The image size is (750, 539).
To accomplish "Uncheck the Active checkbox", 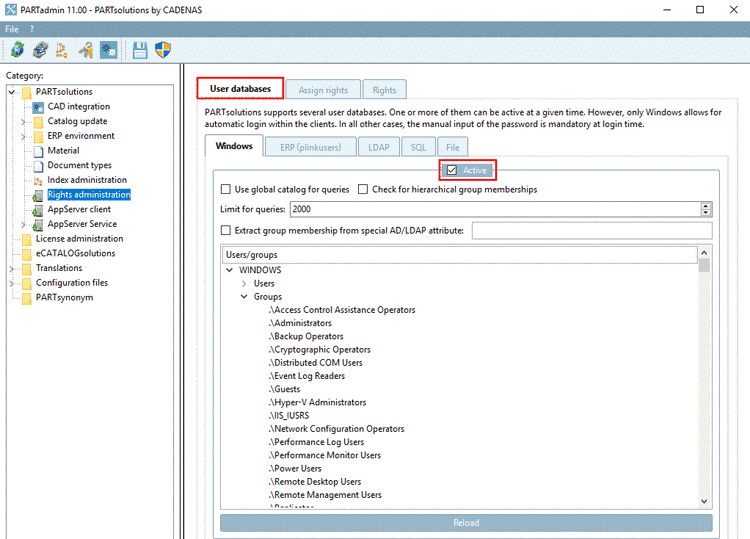I will 452,170.
